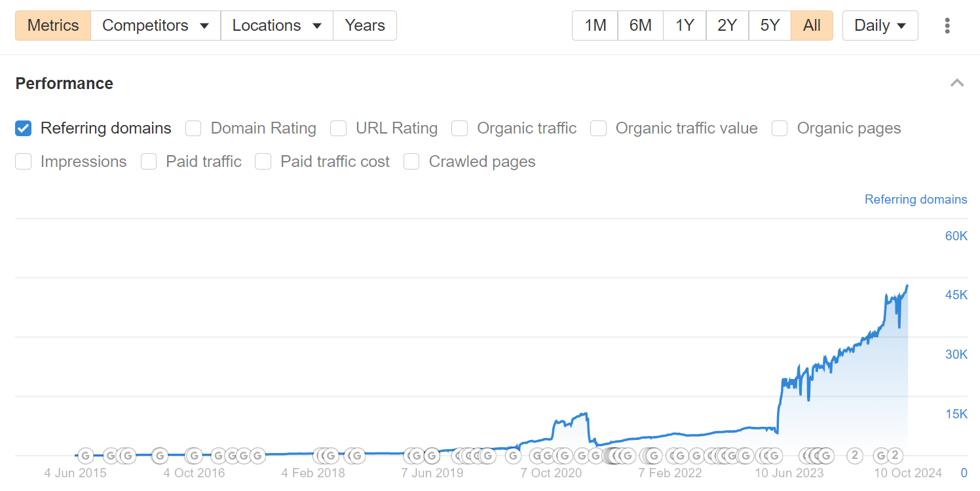The height and width of the screenshot is (491, 980).
Task: Choose the 5Y time range
Action: pos(770,26)
